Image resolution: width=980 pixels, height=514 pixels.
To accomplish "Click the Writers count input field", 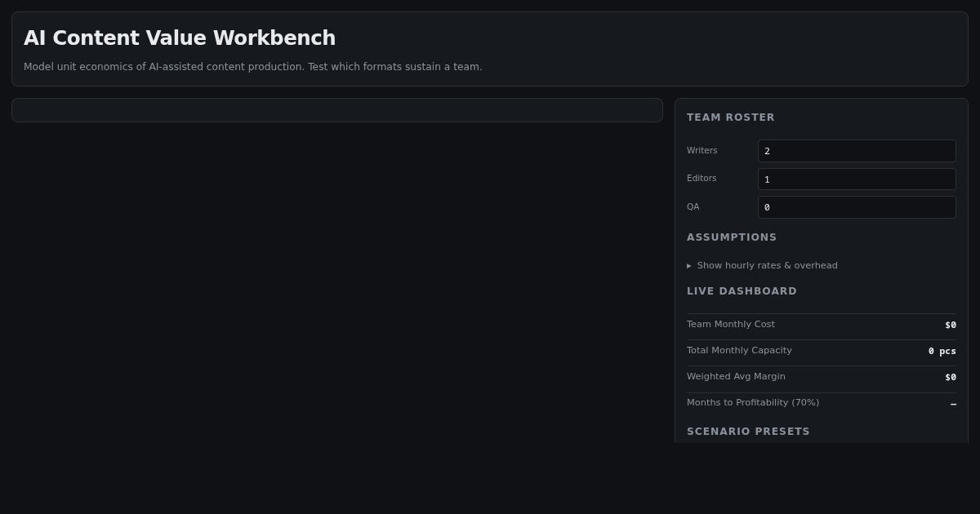I will pyautogui.click(x=857, y=151).
